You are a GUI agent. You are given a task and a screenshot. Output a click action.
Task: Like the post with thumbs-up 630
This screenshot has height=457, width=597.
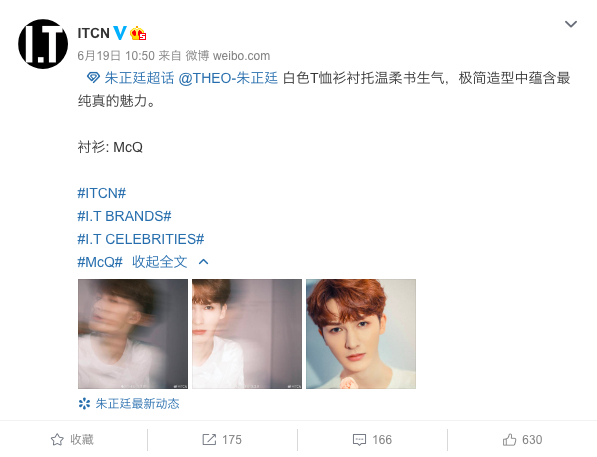point(522,439)
